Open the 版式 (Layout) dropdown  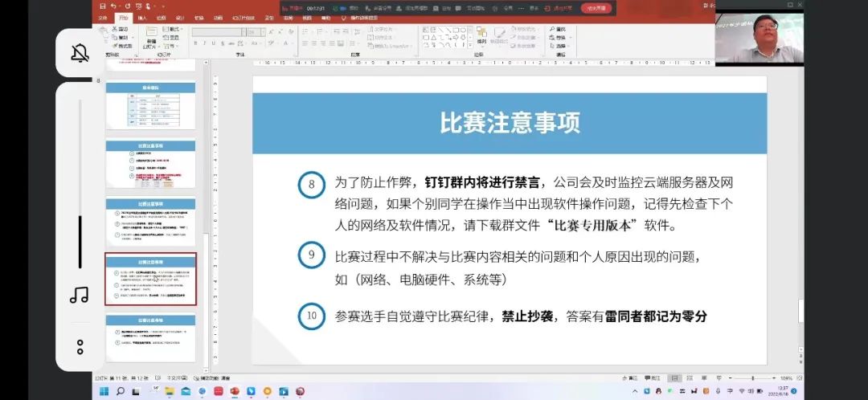[174, 29]
